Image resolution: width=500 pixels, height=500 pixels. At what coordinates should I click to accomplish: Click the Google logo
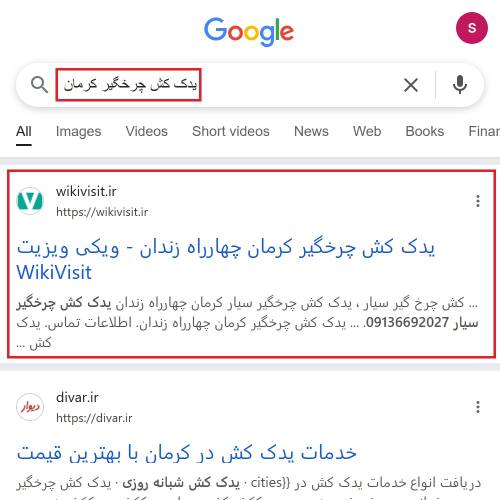click(249, 31)
